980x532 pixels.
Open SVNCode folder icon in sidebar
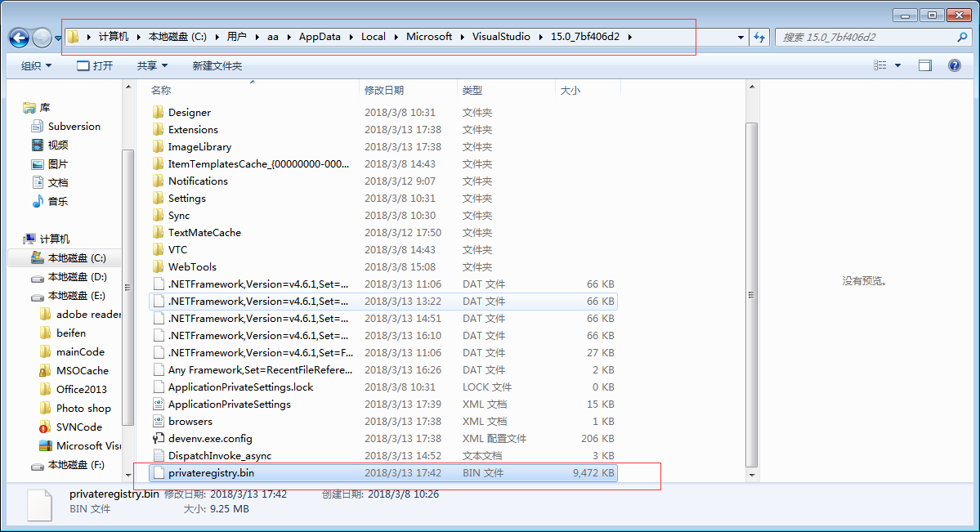click(x=45, y=427)
